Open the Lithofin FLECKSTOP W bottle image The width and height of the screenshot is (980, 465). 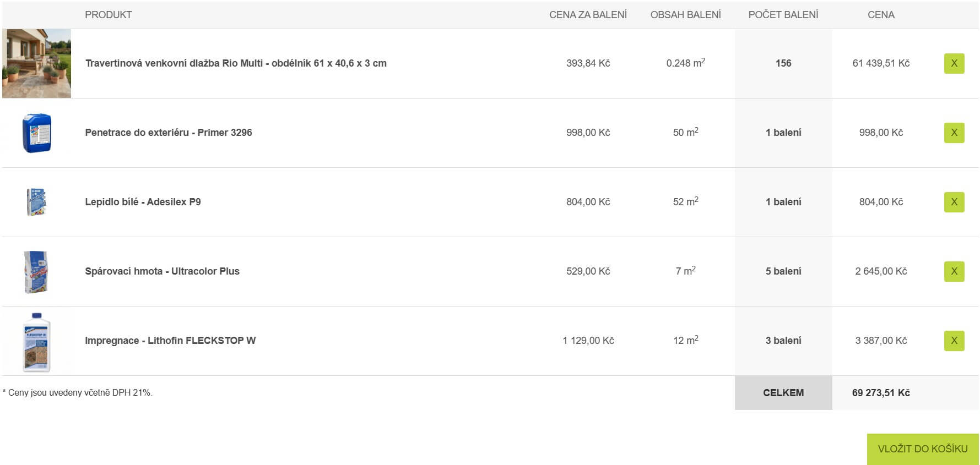click(36, 341)
